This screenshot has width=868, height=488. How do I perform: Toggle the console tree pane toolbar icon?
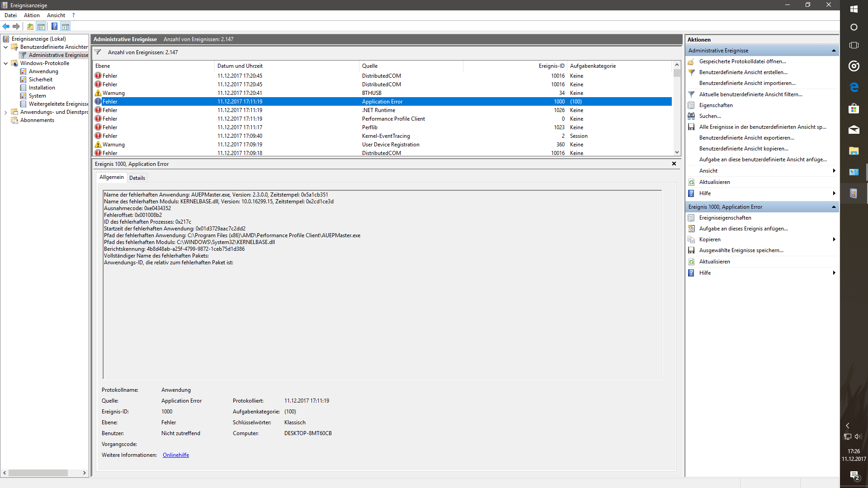[x=41, y=26]
